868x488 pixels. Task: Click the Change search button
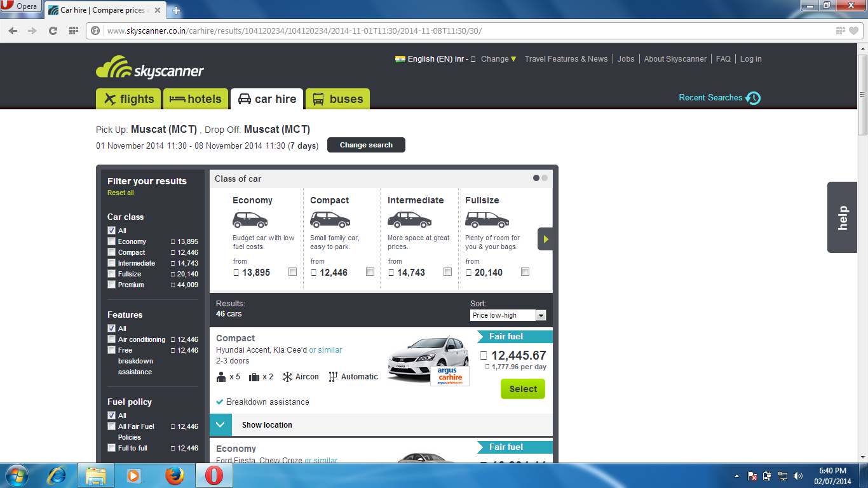366,145
